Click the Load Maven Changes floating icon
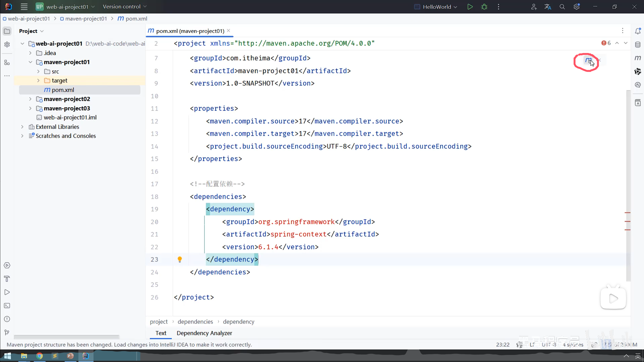The width and height of the screenshot is (644, 362). pyautogui.click(x=588, y=60)
